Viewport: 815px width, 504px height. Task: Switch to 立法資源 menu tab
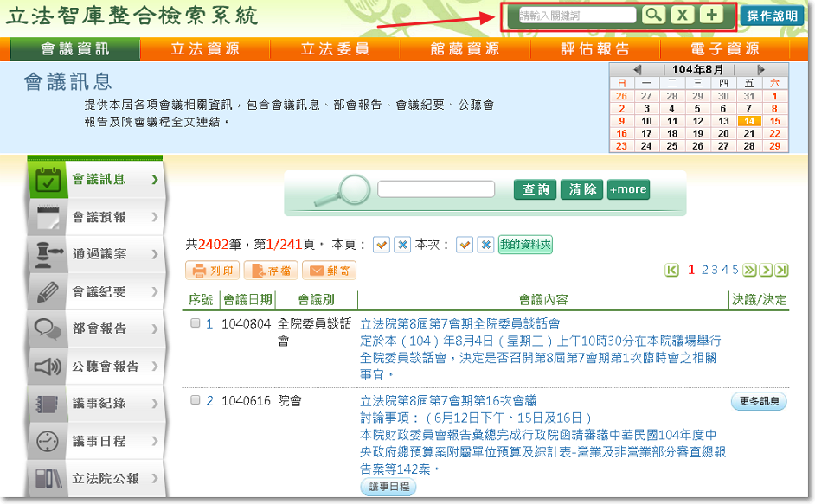point(205,49)
